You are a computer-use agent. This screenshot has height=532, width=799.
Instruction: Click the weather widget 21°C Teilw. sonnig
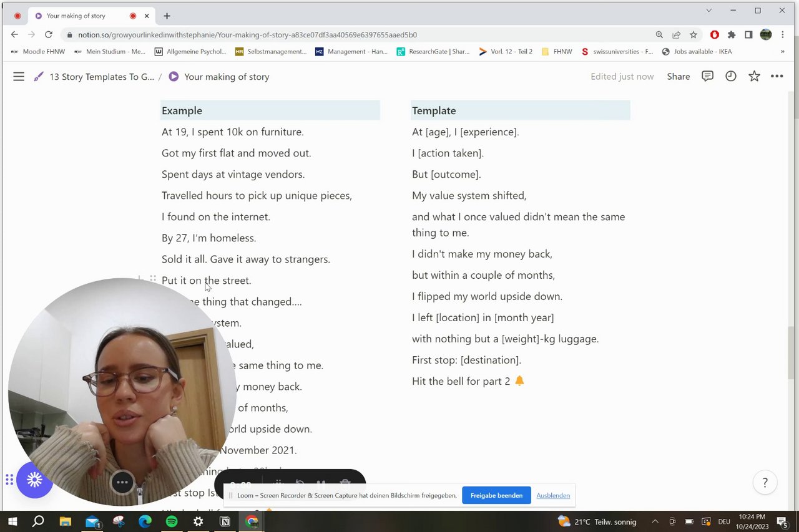(597, 521)
